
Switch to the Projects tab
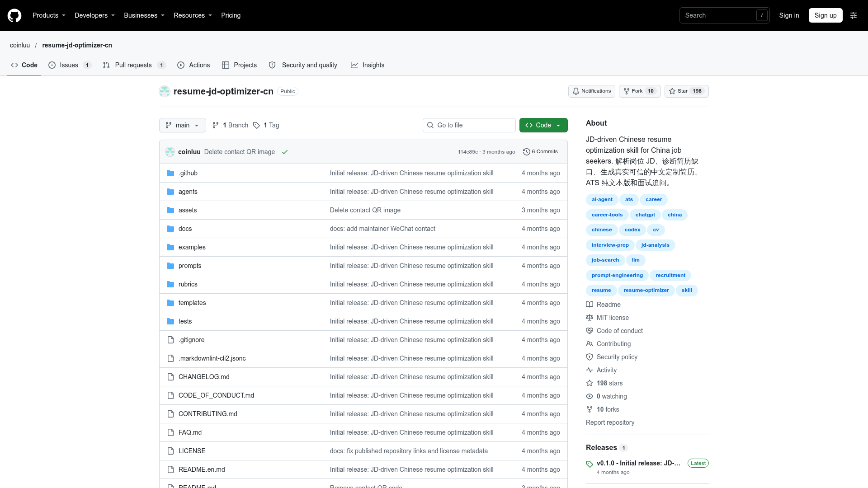tap(239, 65)
